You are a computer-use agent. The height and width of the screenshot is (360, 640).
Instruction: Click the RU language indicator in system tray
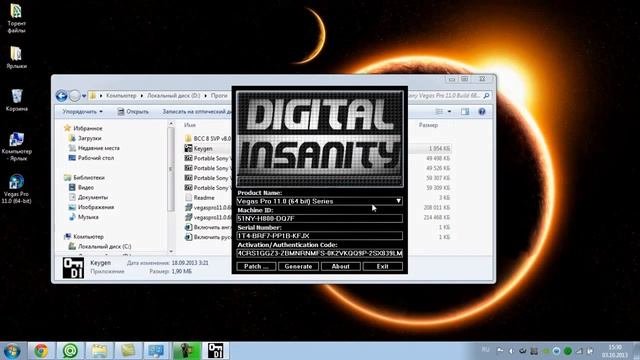tap(485, 350)
